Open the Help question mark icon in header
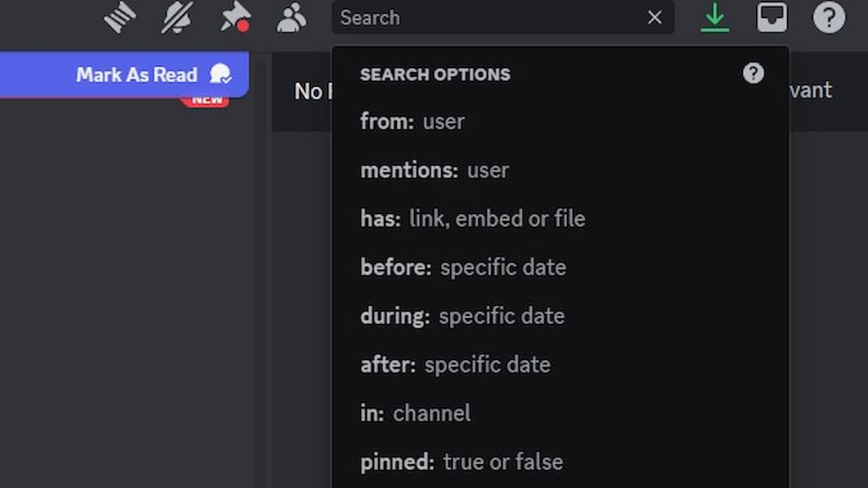The image size is (868, 488). [829, 17]
